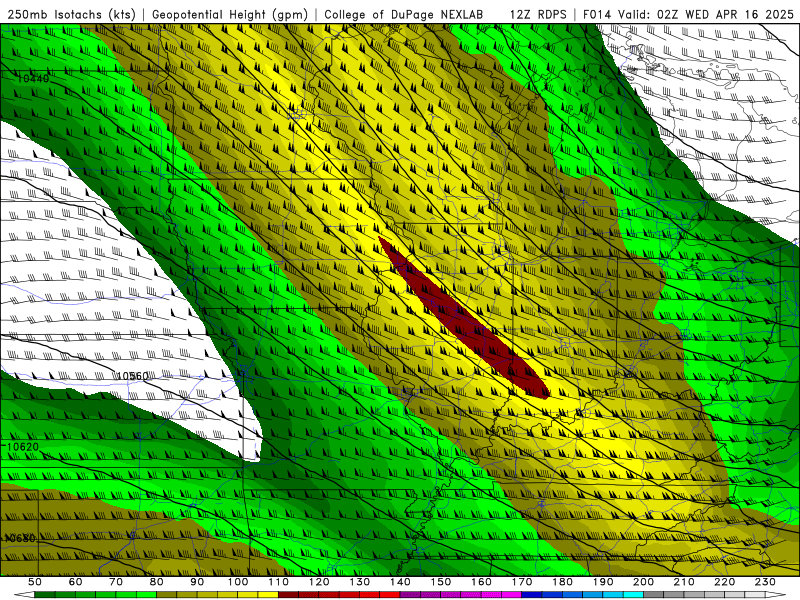
Task: Click the 10680 height contour label
Action: pyautogui.click(x=20, y=538)
